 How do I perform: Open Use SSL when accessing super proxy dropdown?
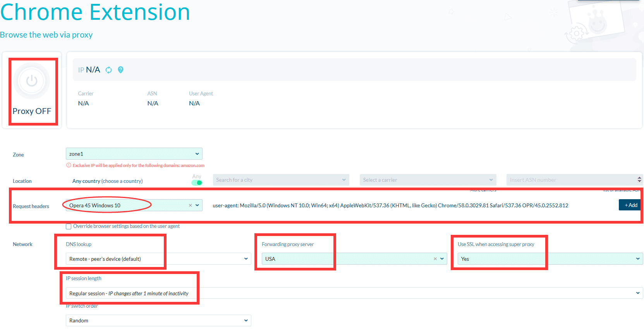pos(550,259)
